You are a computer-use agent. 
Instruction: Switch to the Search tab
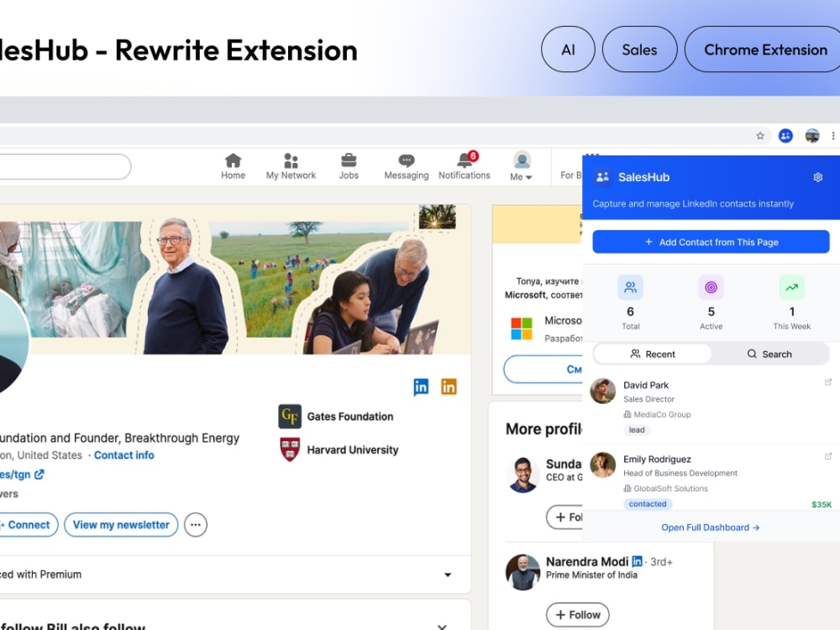tap(769, 354)
